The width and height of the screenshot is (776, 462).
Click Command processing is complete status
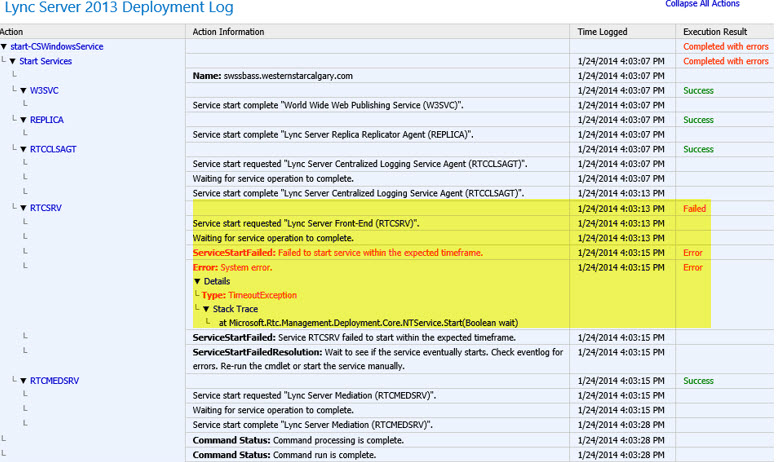[x=298, y=440]
